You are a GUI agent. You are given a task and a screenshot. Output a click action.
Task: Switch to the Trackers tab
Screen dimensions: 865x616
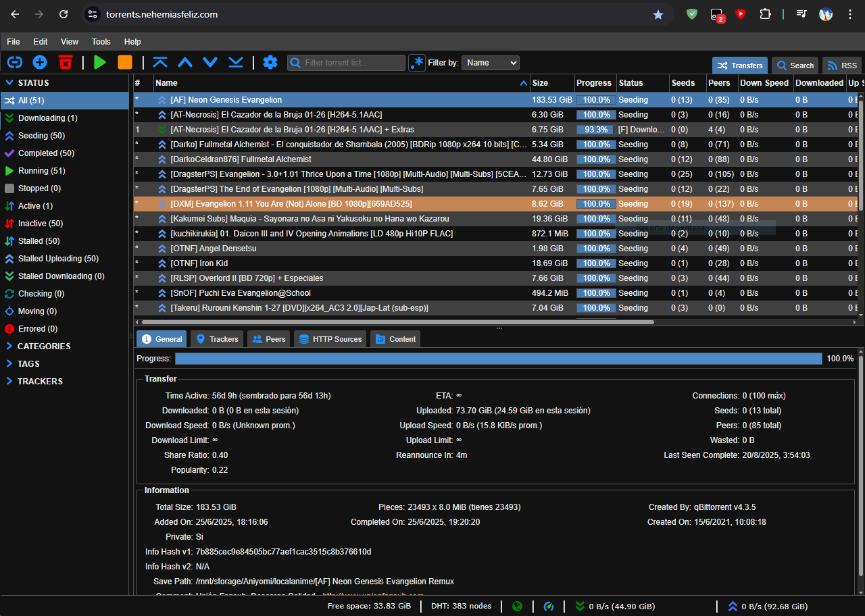[217, 339]
